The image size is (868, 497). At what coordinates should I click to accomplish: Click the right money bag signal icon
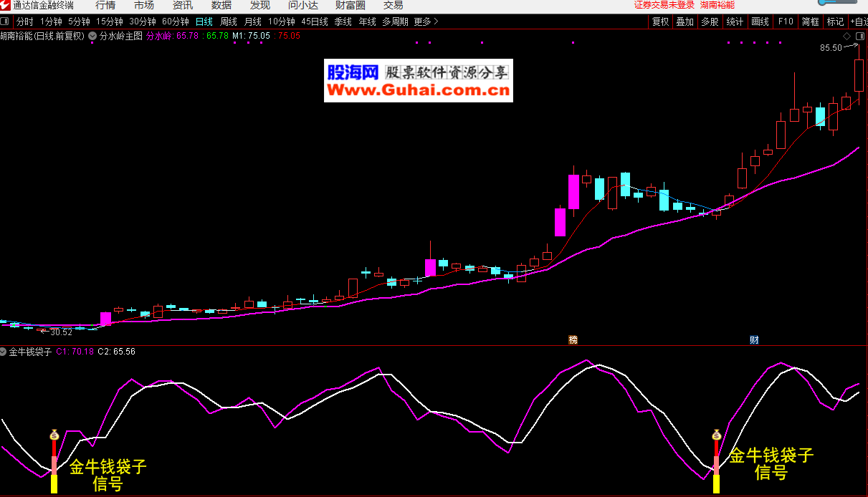[716, 435]
